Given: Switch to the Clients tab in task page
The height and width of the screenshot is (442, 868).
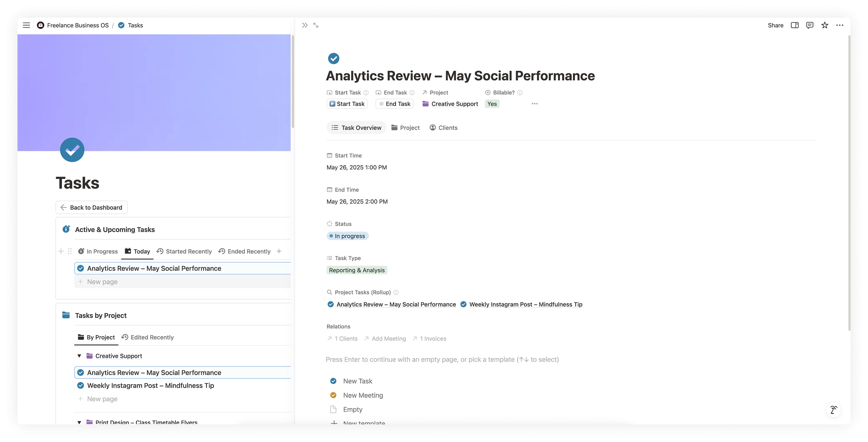Looking at the screenshot, I should coord(443,128).
